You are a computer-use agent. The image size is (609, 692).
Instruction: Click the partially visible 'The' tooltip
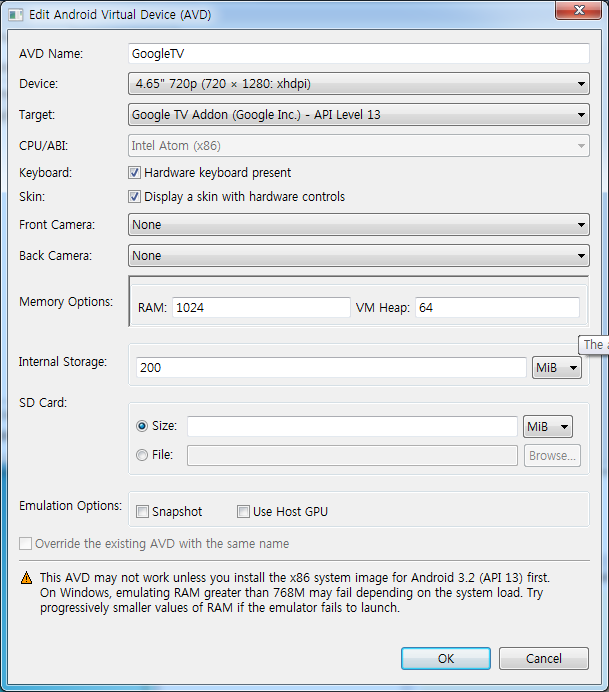(594, 345)
